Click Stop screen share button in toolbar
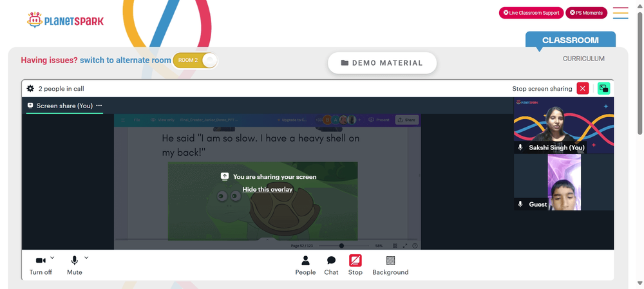644x289 pixels. pos(355,265)
